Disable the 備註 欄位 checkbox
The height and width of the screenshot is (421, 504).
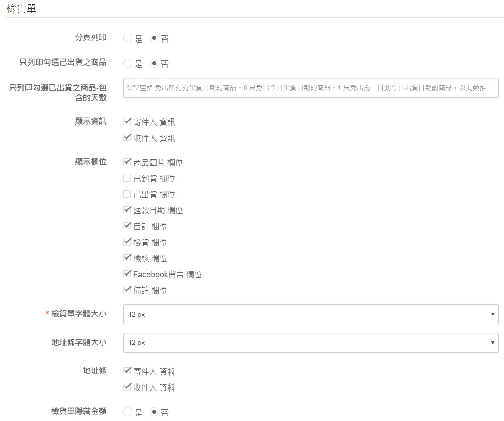coord(127,290)
